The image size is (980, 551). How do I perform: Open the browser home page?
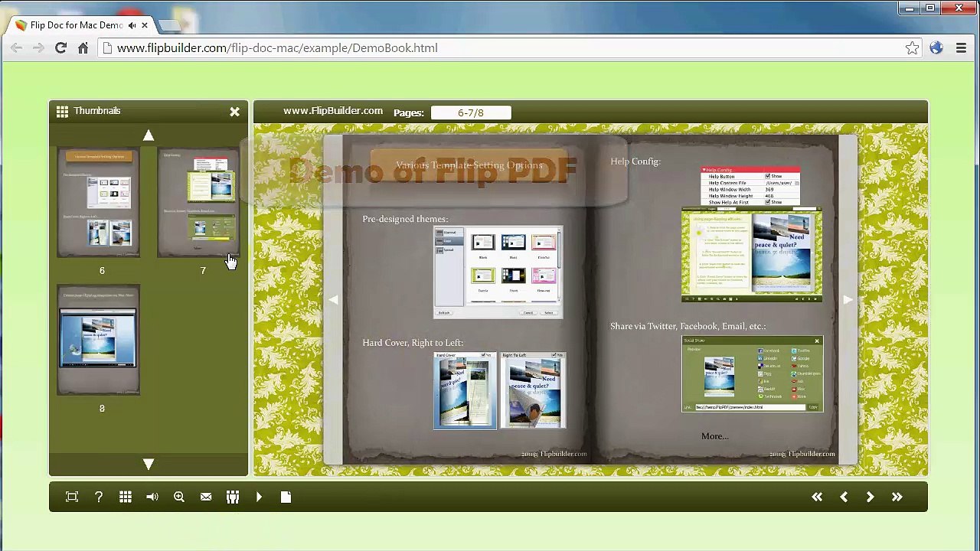(x=83, y=47)
